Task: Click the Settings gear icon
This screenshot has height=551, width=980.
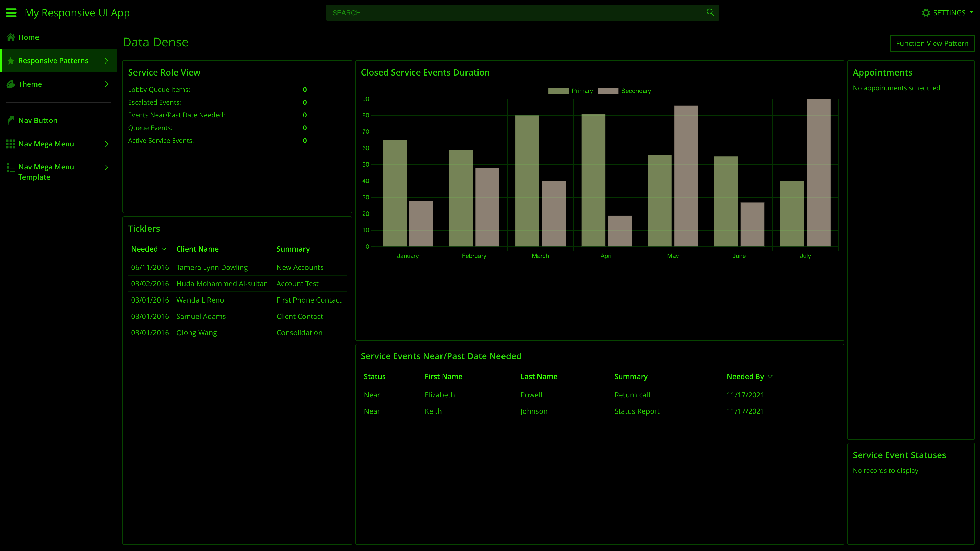Action: (x=926, y=13)
